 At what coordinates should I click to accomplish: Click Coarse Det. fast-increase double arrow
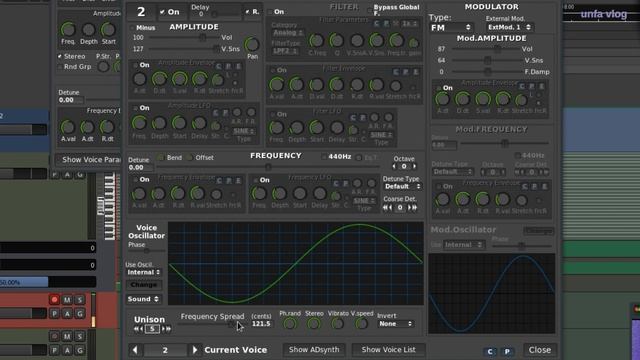pyautogui.click(x=415, y=207)
